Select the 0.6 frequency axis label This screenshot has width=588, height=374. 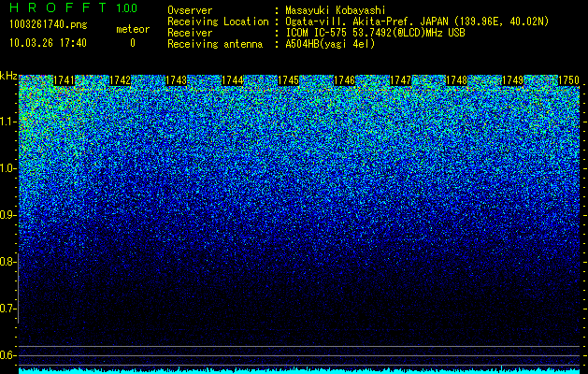(x=7, y=355)
